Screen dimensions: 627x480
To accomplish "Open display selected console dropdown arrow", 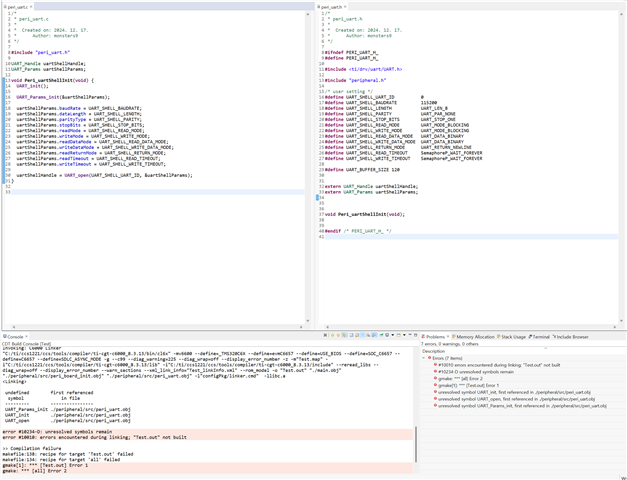I will point(393,335).
